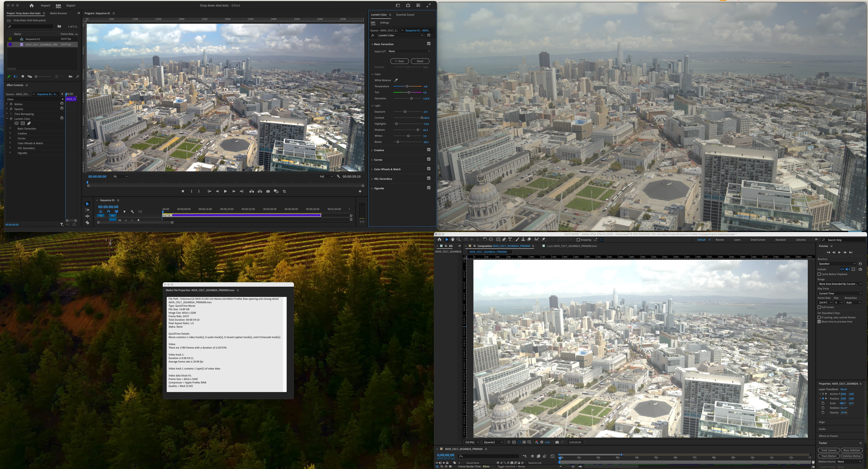Open the Export tab in Premiere

[71, 5]
